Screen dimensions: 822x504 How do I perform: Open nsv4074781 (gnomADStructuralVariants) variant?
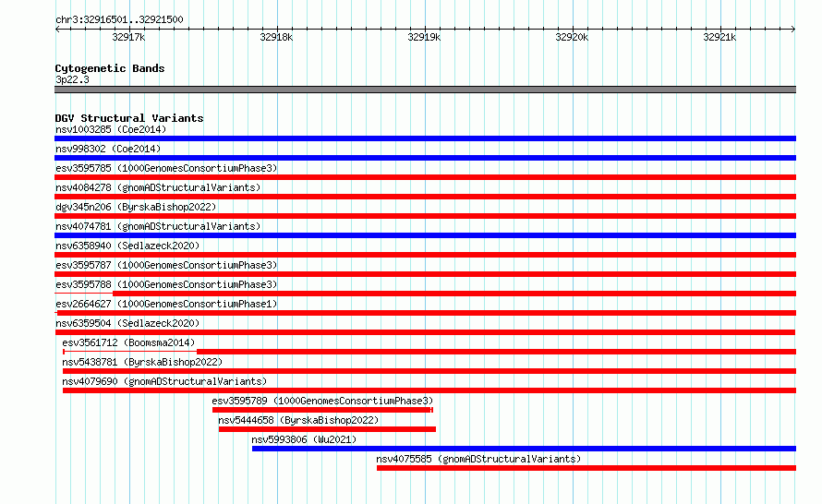point(158,226)
